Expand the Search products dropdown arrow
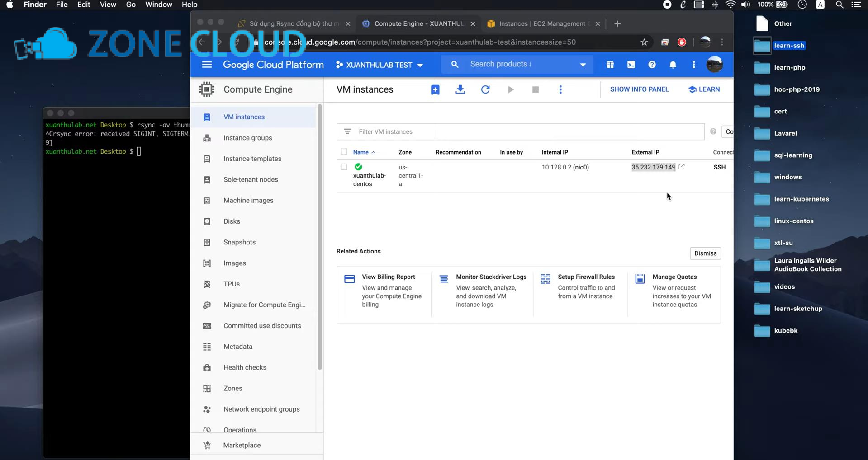This screenshot has width=868, height=460. [583, 64]
